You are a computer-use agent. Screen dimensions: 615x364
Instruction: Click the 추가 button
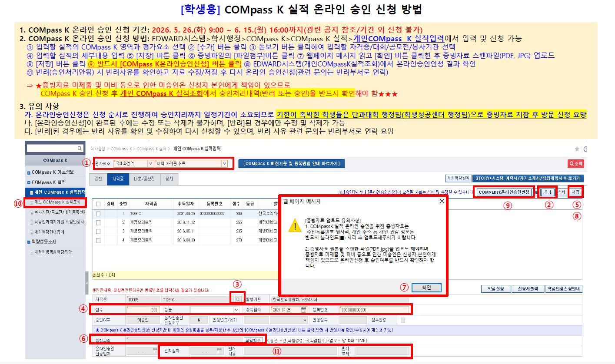coord(547,192)
